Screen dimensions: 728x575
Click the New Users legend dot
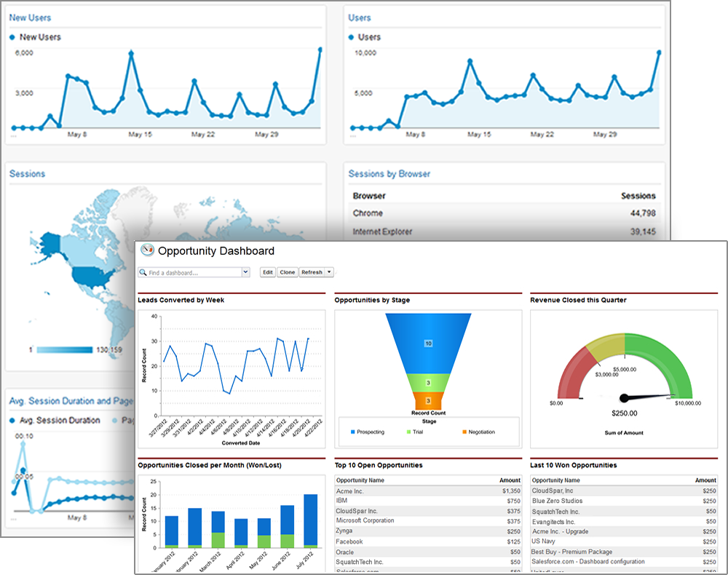12,37
